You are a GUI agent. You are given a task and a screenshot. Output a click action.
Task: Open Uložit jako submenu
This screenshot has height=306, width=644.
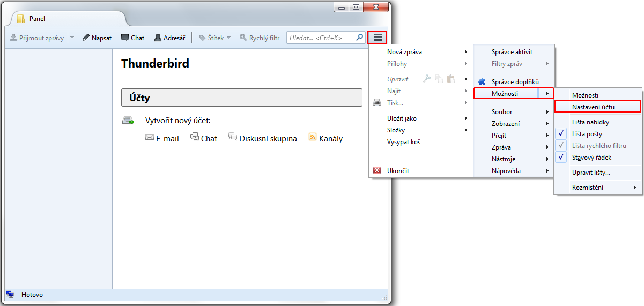tap(421, 118)
